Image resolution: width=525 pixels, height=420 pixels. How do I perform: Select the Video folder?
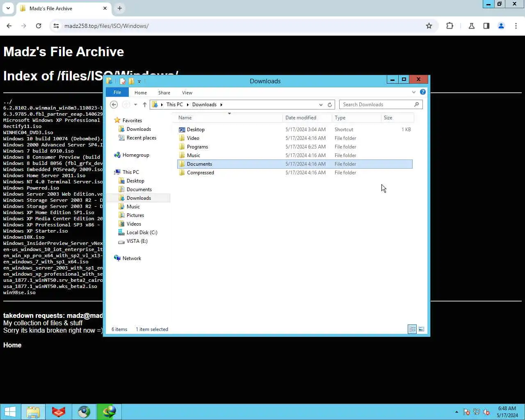click(x=294, y=138)
